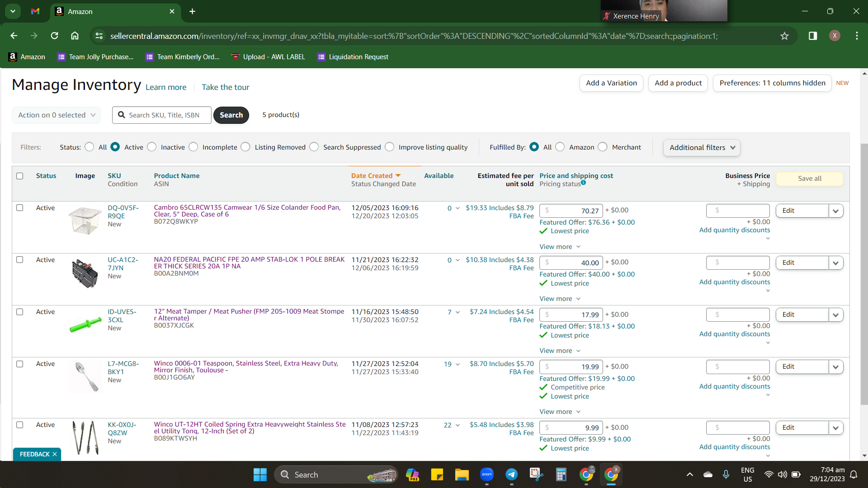868x488 pixels.
Task: Expand available quantity arrow for Meat Tamper
Action: (x=458, y=312)
